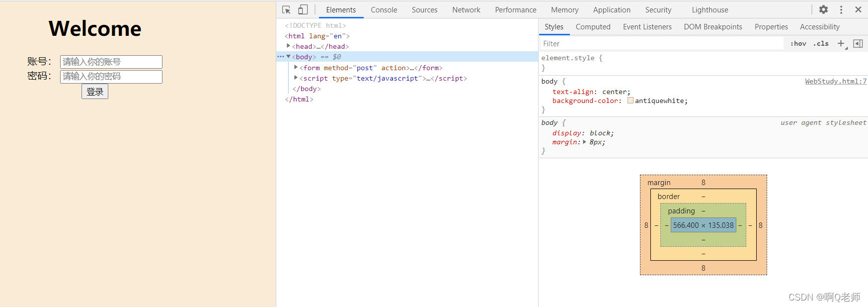Select the Styles sub-tab
The height and width of the screenshot is (307, 868).
pos(554,27)
